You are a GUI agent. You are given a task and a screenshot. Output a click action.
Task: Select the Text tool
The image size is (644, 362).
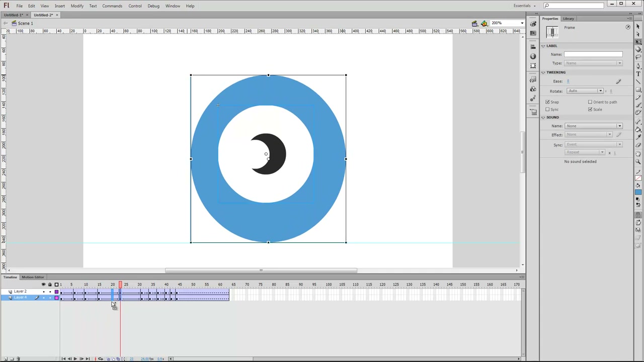coord(638,73)
